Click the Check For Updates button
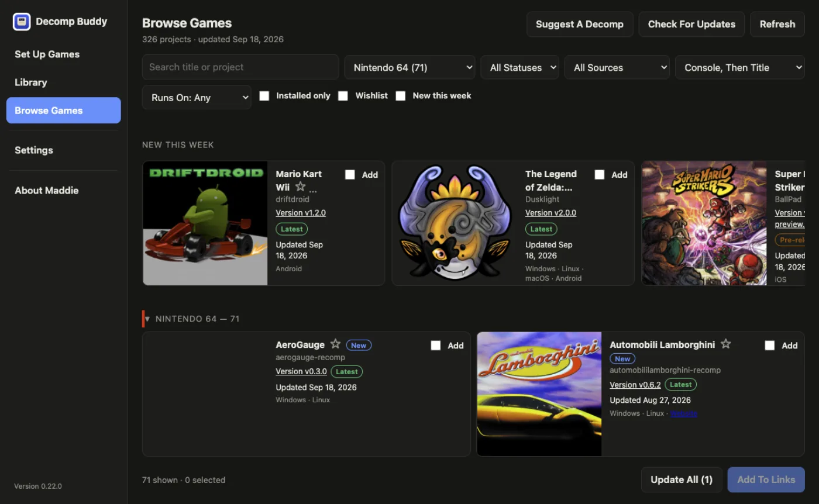 (691, 25)
